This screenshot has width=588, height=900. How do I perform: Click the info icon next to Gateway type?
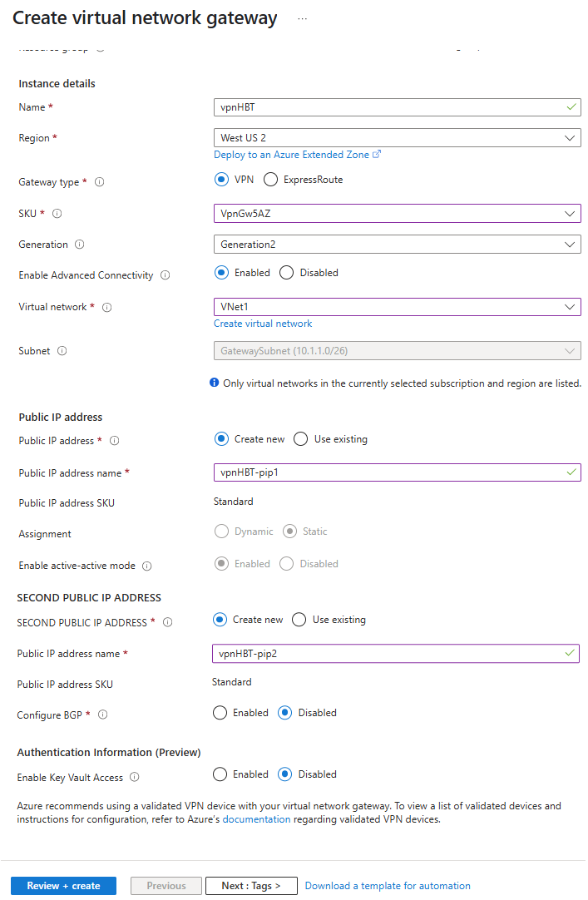[x=100, y=182]
